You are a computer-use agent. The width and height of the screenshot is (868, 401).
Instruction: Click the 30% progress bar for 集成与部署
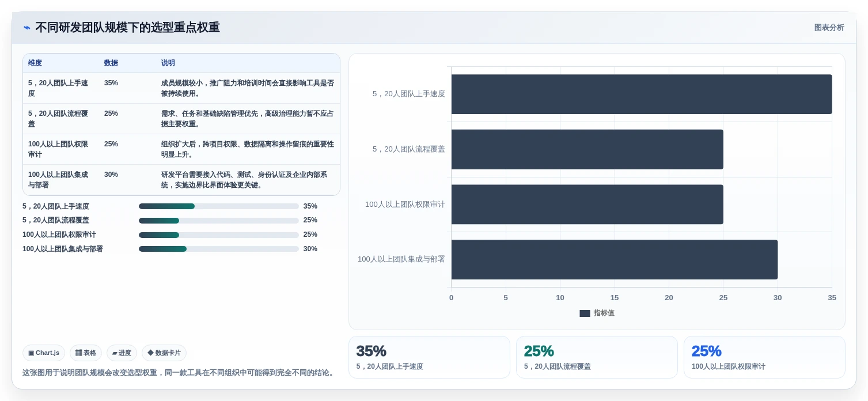(x=219, y=249)
